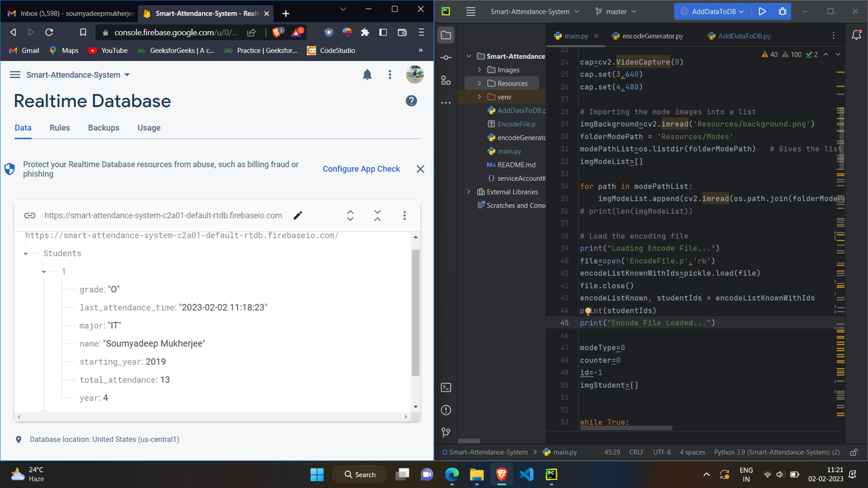Open Firebase navigation hamburger menu

(15, 75)
